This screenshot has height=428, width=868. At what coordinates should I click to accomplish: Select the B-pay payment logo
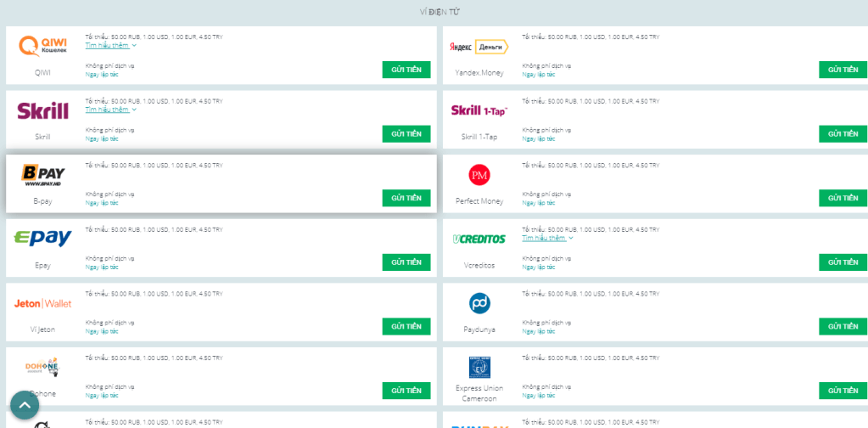42,174
